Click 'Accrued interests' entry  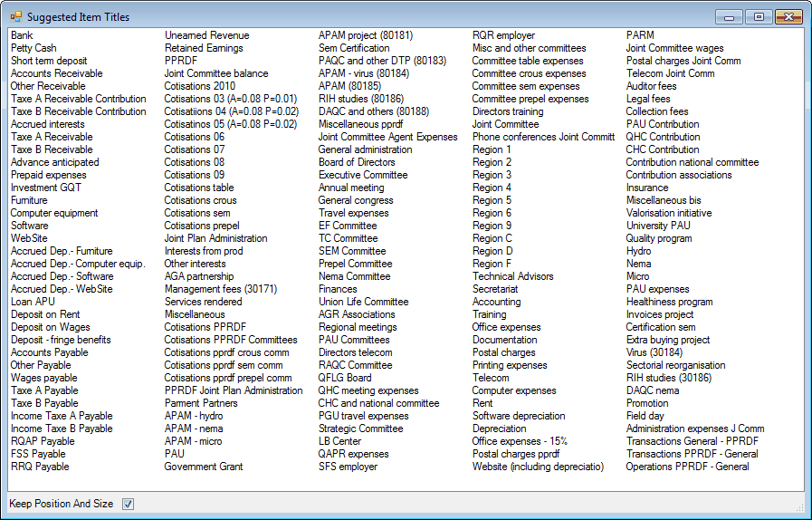[48, 124]
